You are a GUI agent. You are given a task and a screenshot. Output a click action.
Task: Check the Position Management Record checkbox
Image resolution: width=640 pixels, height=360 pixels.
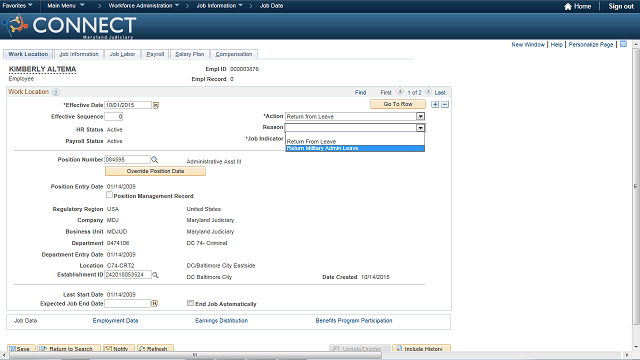(x=109, y=195)
